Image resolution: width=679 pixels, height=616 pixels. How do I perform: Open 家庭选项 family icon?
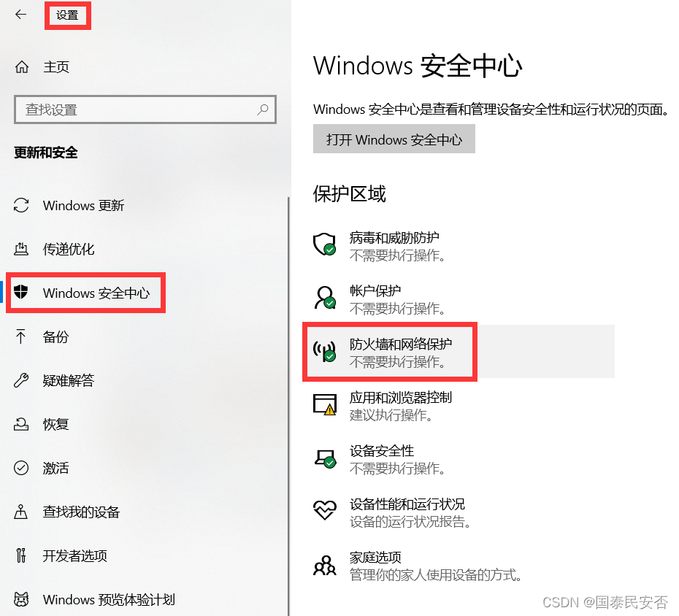325,565
